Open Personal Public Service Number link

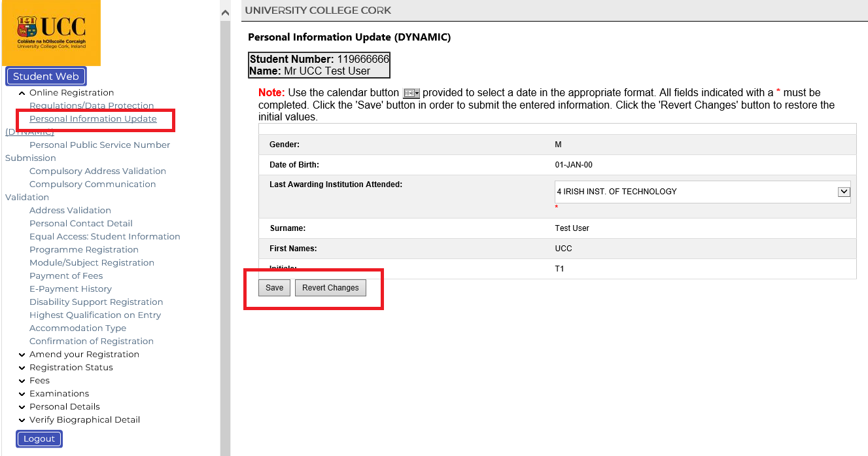99,145
